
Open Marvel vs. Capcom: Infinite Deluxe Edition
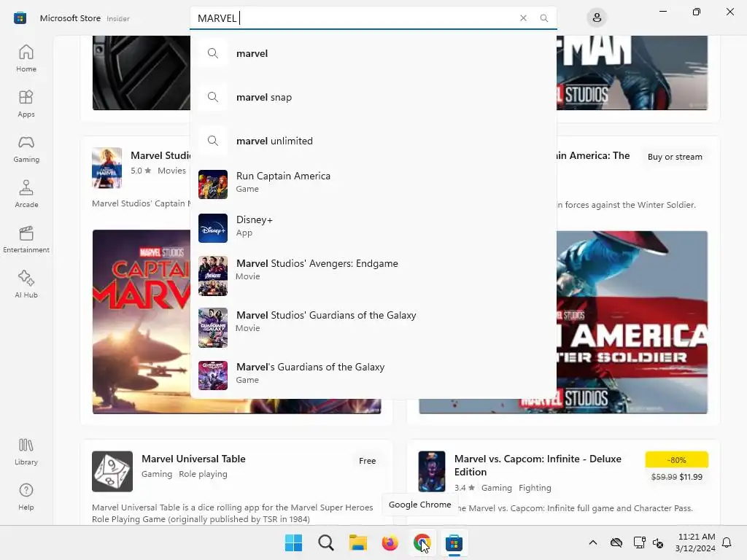(538, 465)
